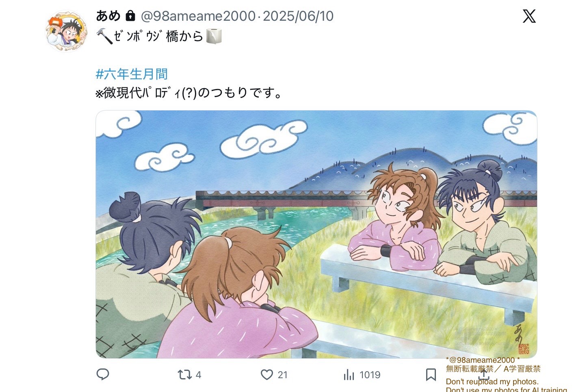
Task: Open the reply speech bubble icon
Action: pos(102,374)
